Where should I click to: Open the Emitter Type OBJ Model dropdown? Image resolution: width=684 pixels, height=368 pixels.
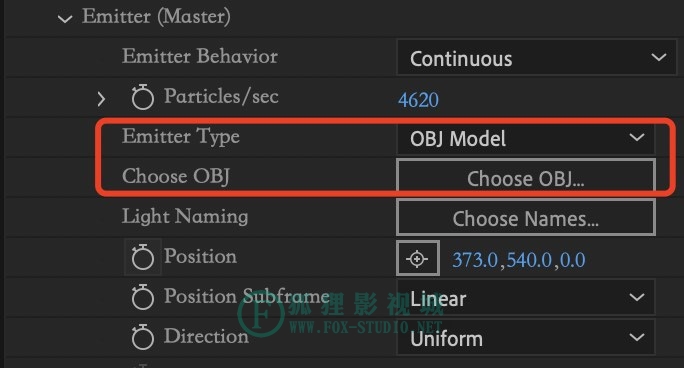click(526, 138)
